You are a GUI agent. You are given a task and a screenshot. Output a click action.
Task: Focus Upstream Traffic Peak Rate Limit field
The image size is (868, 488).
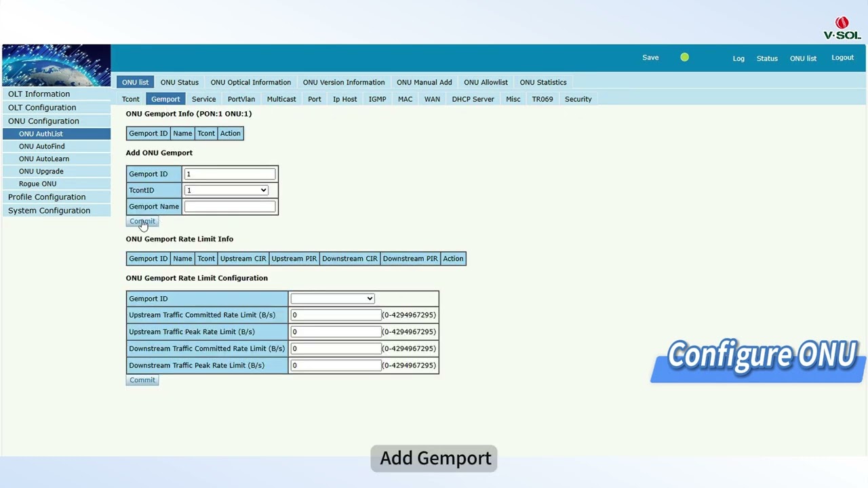point(336,332)
